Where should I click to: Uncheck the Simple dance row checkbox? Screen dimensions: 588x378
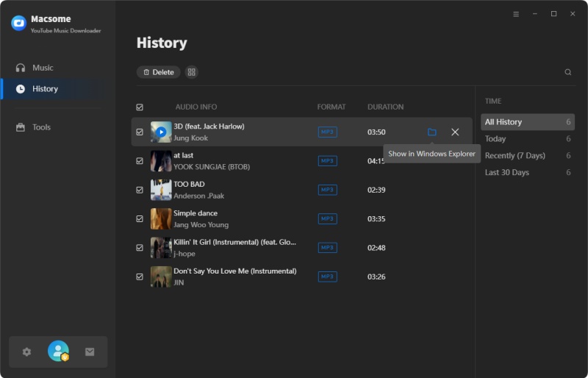(x=140, y=219)
